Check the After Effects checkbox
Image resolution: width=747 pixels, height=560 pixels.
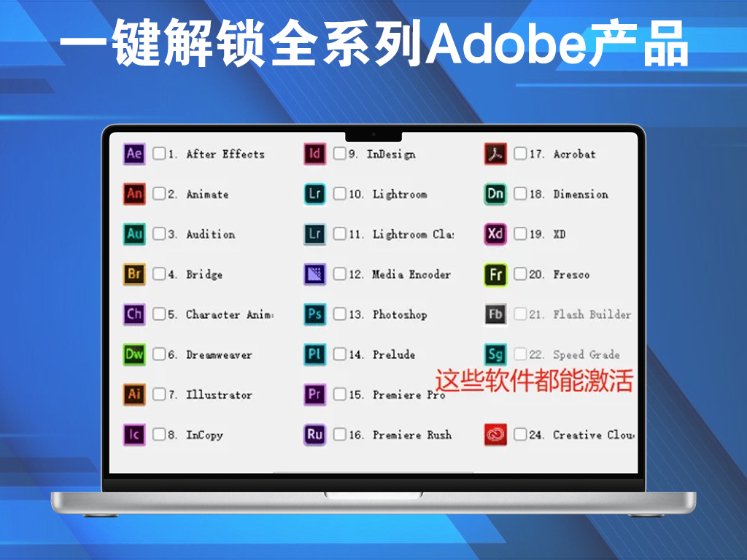(x=159, y=154)
